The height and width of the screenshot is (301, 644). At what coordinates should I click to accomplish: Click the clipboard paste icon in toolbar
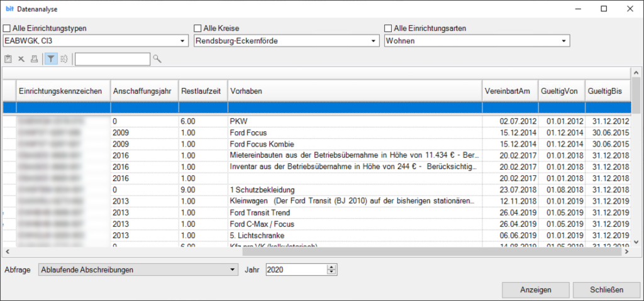pos(8,59)
